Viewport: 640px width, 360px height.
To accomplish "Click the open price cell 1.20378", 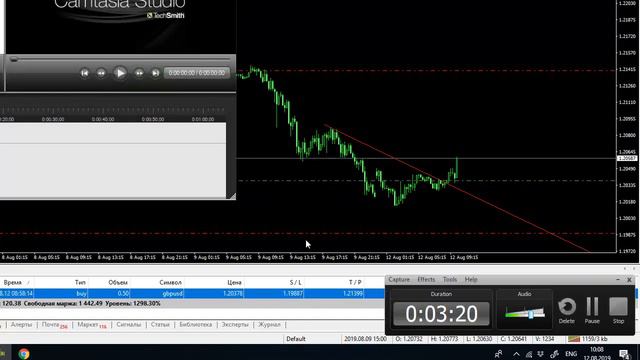I will 233,293.
